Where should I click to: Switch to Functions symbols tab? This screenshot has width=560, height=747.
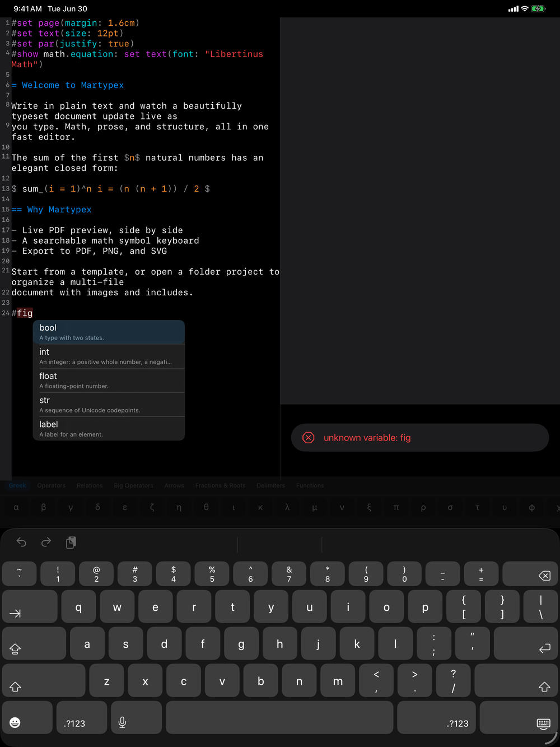pyautogui.click(x=310, y=485)
